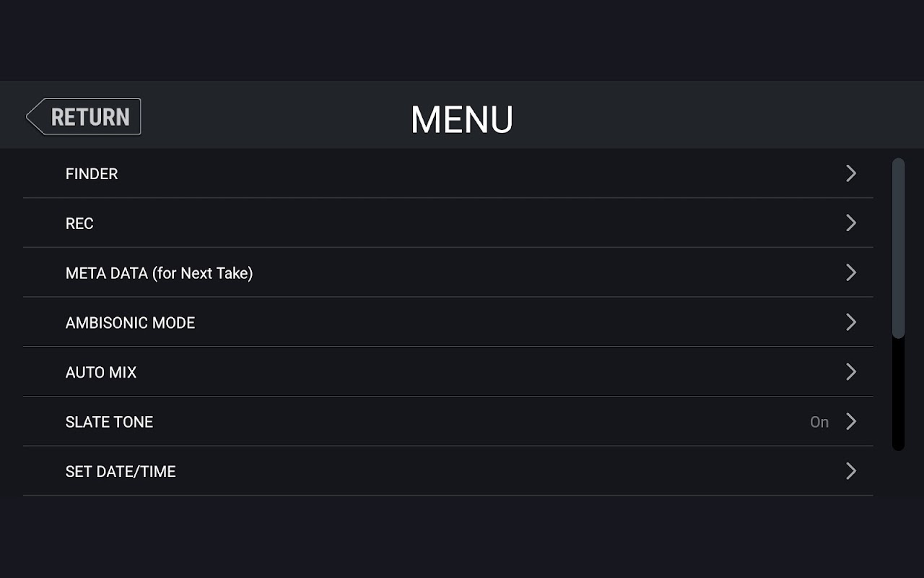Click the menu list scrollbar thumb
The height and width of the screenshot is (578, 924).
click(899, 248)
